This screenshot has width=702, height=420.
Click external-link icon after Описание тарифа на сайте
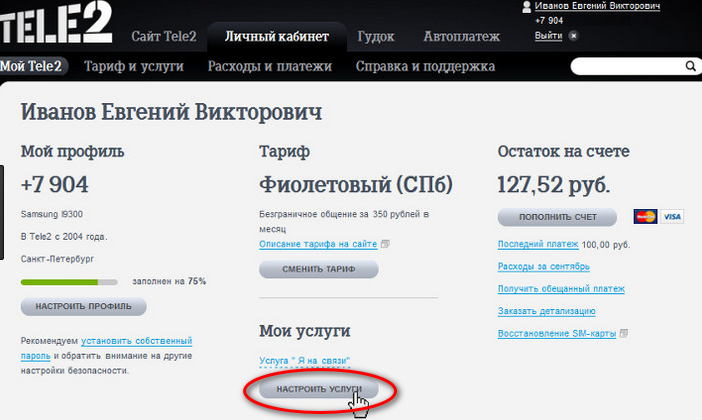[385, 244]
